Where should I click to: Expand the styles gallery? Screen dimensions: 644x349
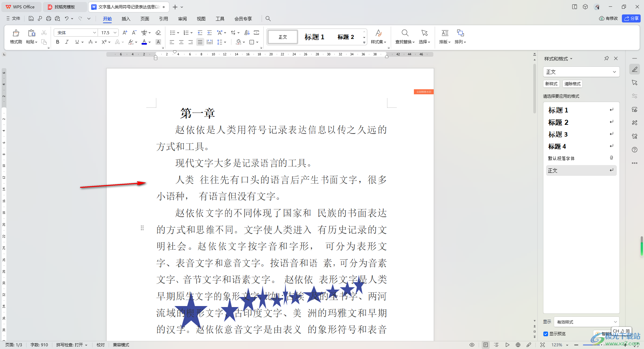coord(364,43)
